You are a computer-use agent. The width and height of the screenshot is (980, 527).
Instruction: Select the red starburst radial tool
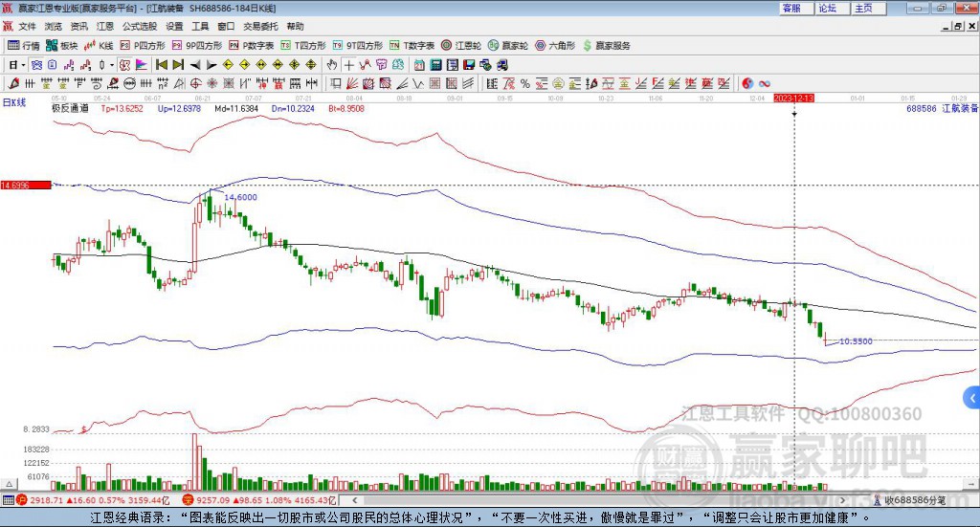tap(212, 83)
